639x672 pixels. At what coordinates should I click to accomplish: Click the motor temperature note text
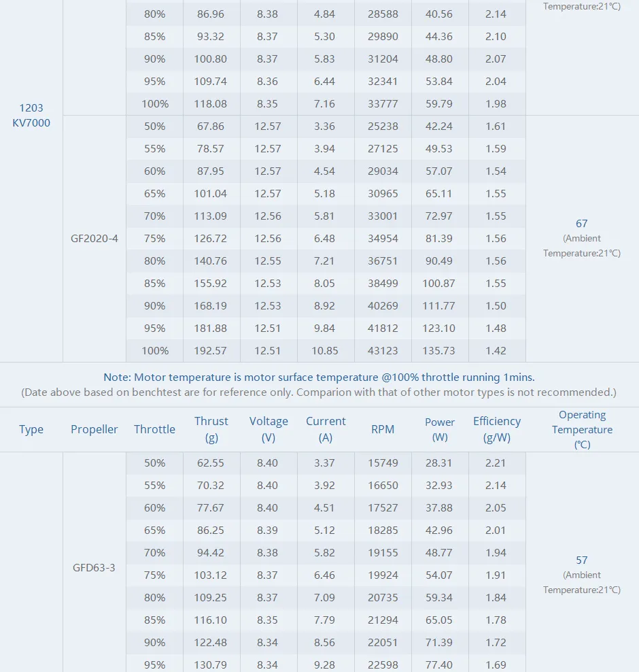point(319,377)
